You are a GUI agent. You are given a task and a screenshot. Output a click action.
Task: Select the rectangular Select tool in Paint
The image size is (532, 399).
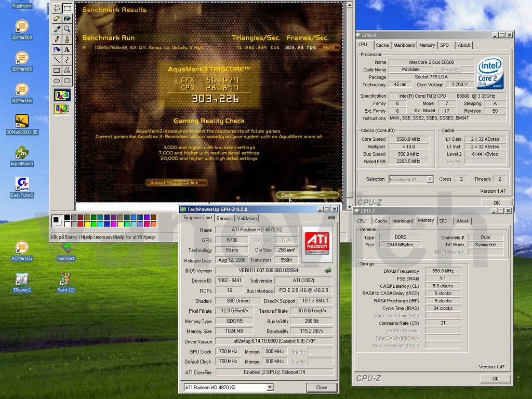coord(67,8)
